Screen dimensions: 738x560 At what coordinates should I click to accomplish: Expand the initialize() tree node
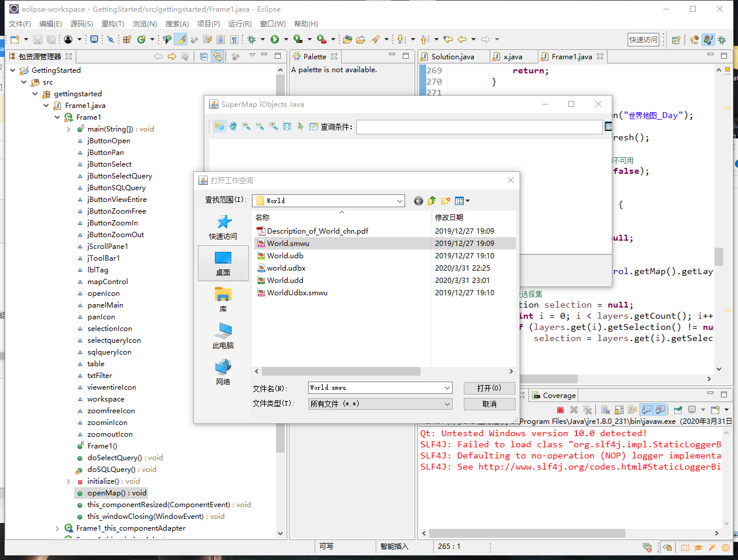[x=69, y=481]
